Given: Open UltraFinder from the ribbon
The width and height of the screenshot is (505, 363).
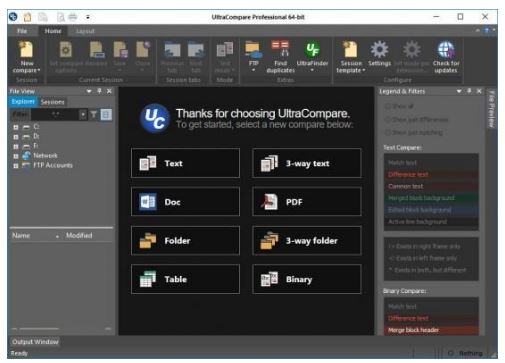Looking at the screenshot, I should (312, 56).
